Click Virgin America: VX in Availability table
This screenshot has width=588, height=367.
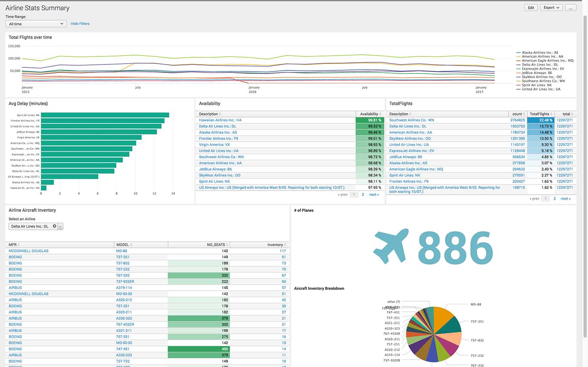[214, 145]
